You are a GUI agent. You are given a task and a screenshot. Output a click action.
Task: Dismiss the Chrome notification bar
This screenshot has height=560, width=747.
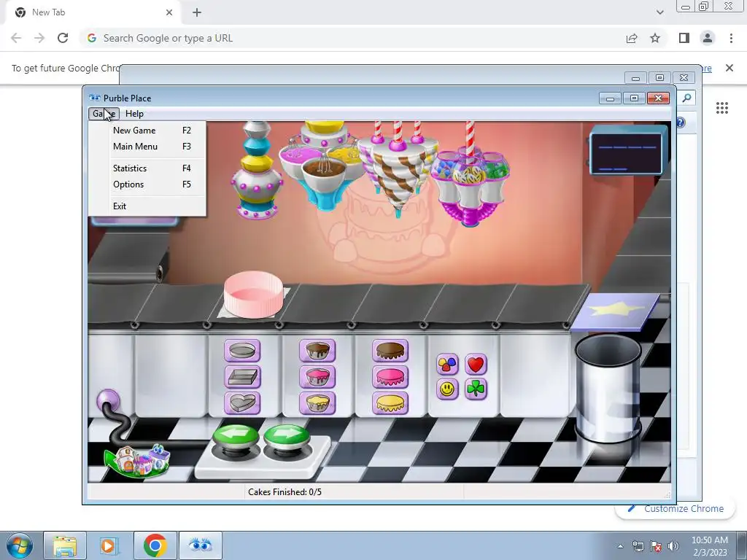tap(729, 68)
